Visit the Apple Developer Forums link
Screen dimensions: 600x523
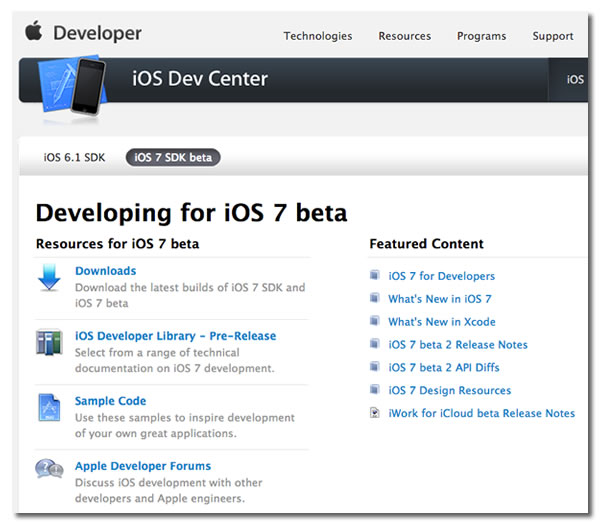point(143,466)
